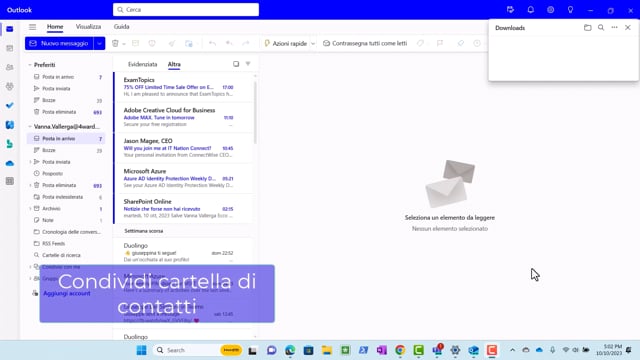The height and width of the screenshot is (360, 640).
Task: Open the Mail module in left rail
Action: 10,29
